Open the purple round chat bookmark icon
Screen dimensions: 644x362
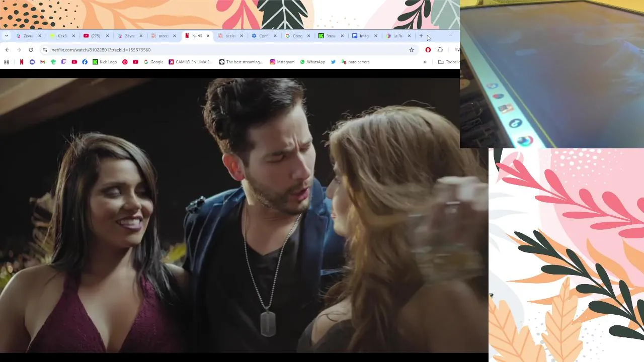tap(32, 62)
